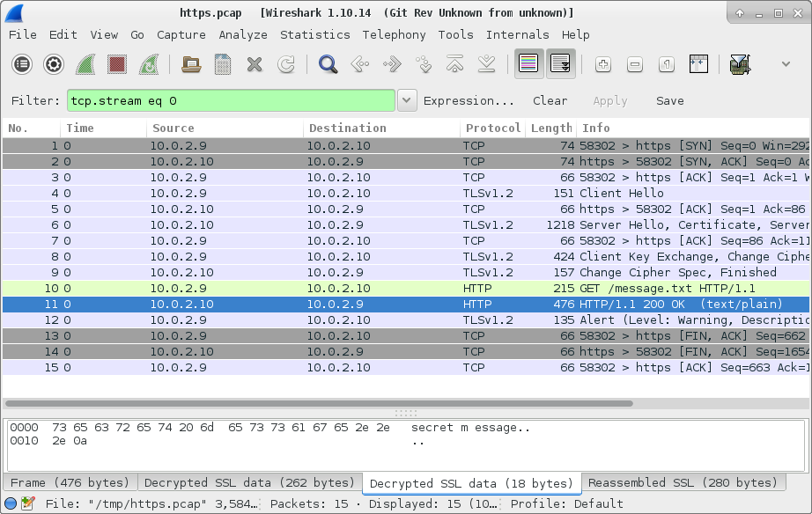Select packet 1 SYN row
This screenshot has height=514, width=812.
406,145
